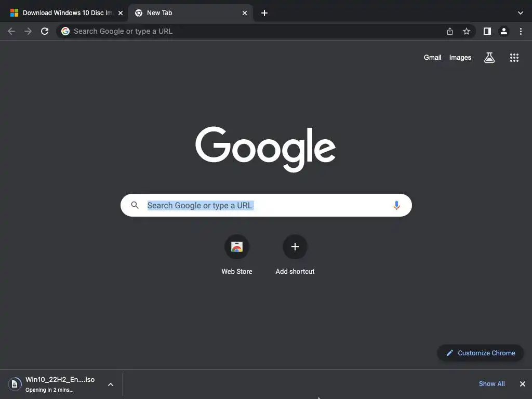Open Gmail link
Viewport: 532px width, 399px height.
(433, 58)
